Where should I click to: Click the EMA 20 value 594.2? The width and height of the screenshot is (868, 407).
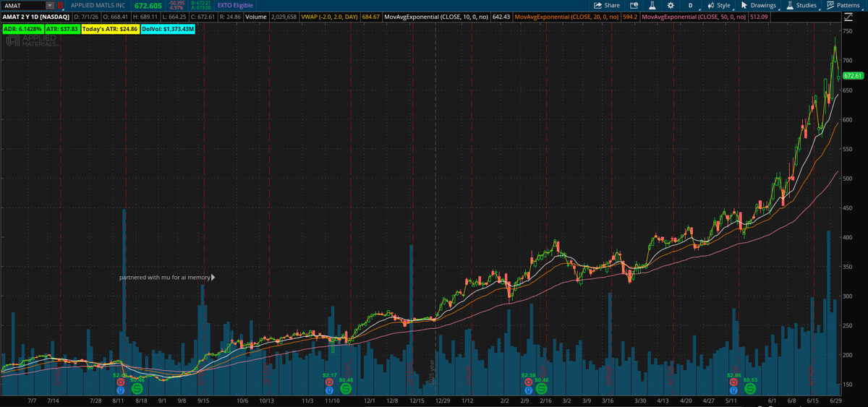630,15
